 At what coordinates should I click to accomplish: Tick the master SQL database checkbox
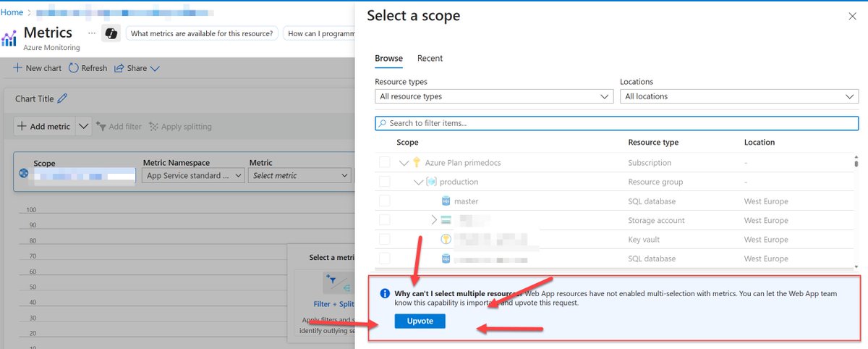coord(385,201)
